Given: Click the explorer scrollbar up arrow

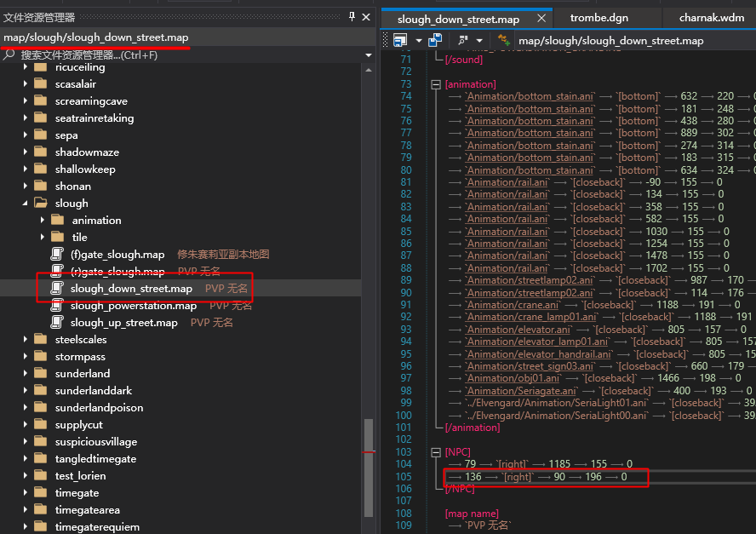Looking at the screenshot, I should [369, 70].
